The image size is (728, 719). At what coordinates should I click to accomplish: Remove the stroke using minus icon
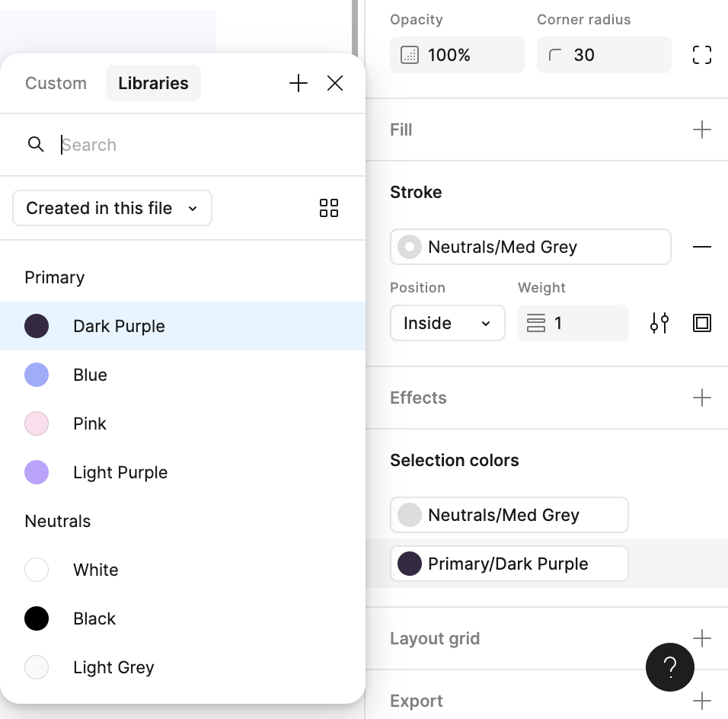click(701, 247)
